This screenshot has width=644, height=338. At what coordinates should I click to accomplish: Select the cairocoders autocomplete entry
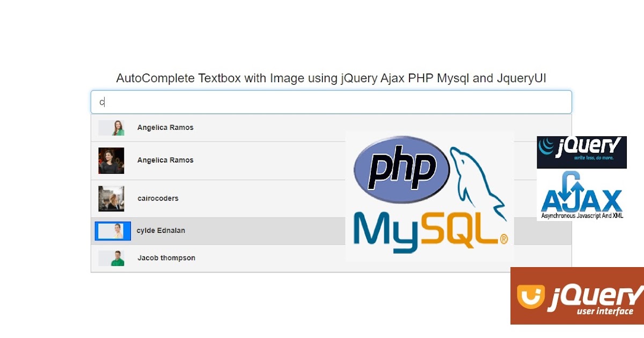coord(215,198)
